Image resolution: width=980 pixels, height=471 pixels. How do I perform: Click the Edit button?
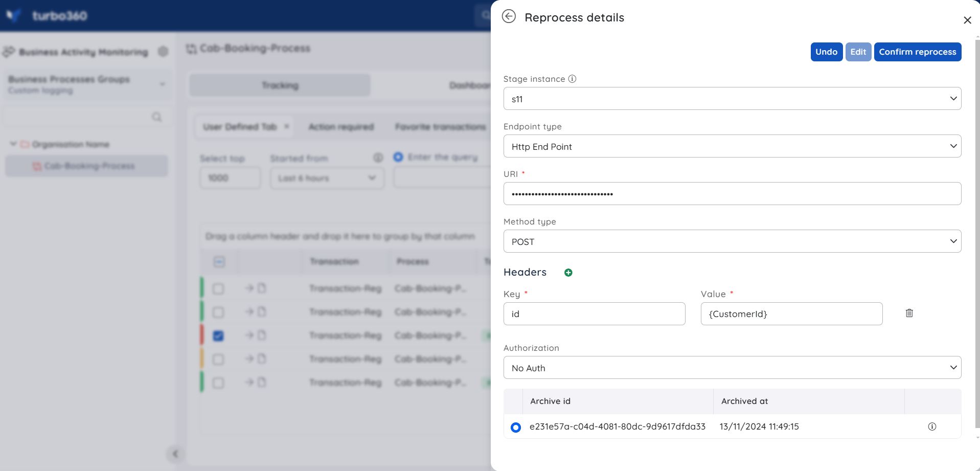[x=858, y=52]
